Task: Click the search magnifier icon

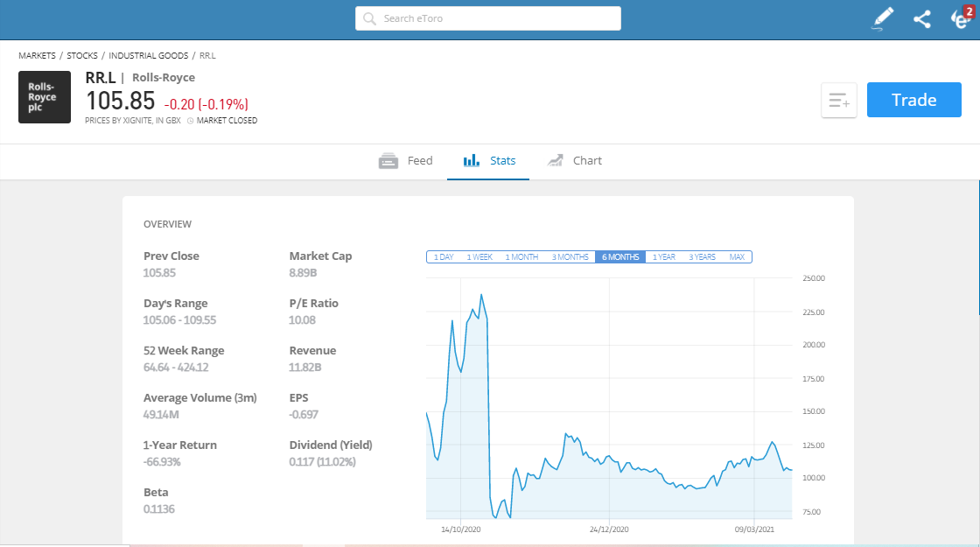Action: (369, 18)
